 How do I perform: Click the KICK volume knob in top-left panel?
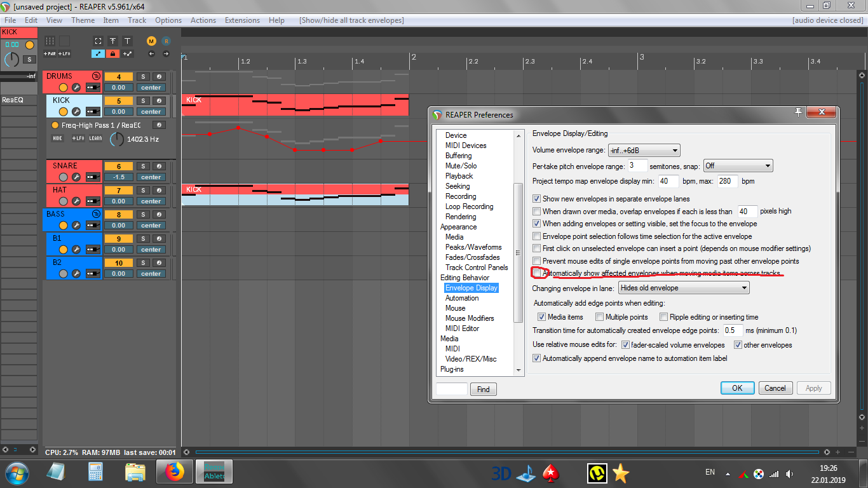pyautogui.click(x=11, y=60)
